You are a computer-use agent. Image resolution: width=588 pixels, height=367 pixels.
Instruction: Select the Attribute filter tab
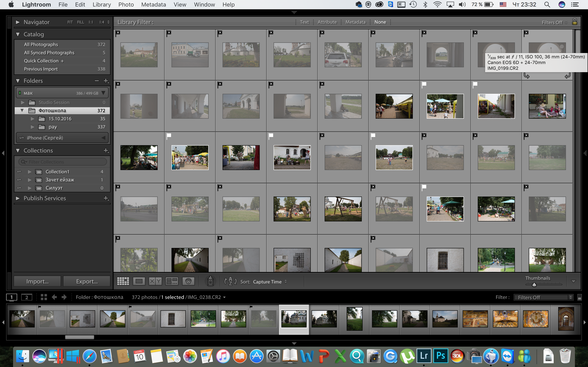(x=327, y=22)
